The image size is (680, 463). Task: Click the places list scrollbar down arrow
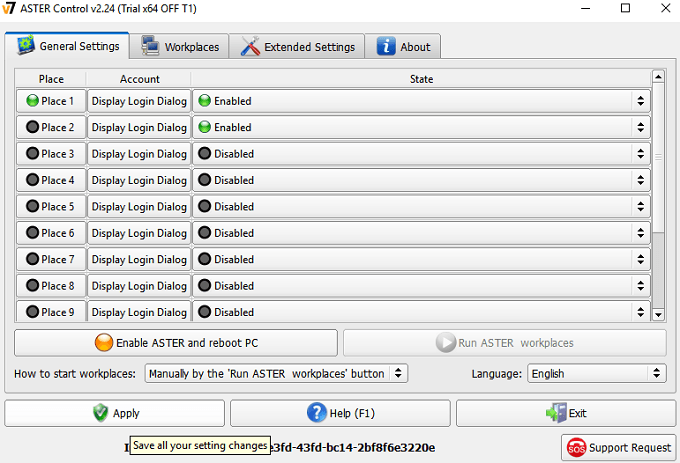tap(657, 313)
